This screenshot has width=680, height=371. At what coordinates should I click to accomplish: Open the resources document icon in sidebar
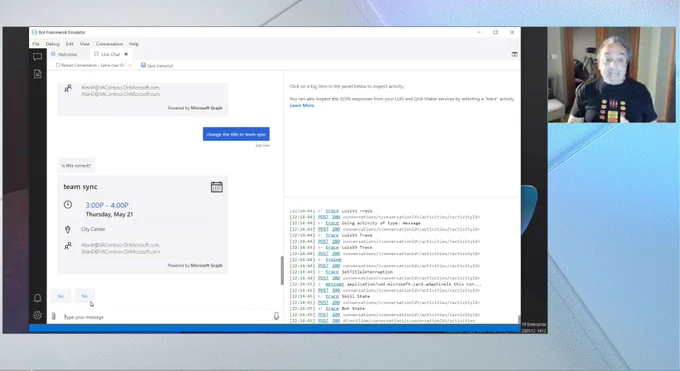pyautogui.click(x=38, y=74)
